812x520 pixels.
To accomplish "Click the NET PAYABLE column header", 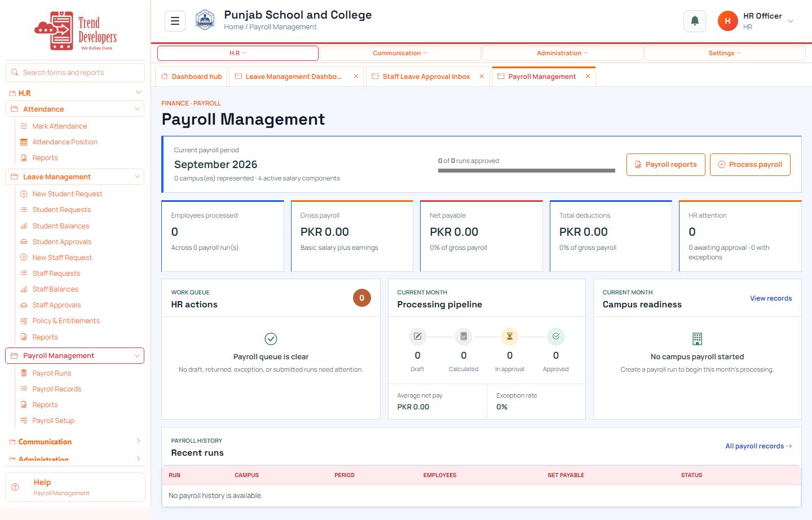I will (566, 475).
